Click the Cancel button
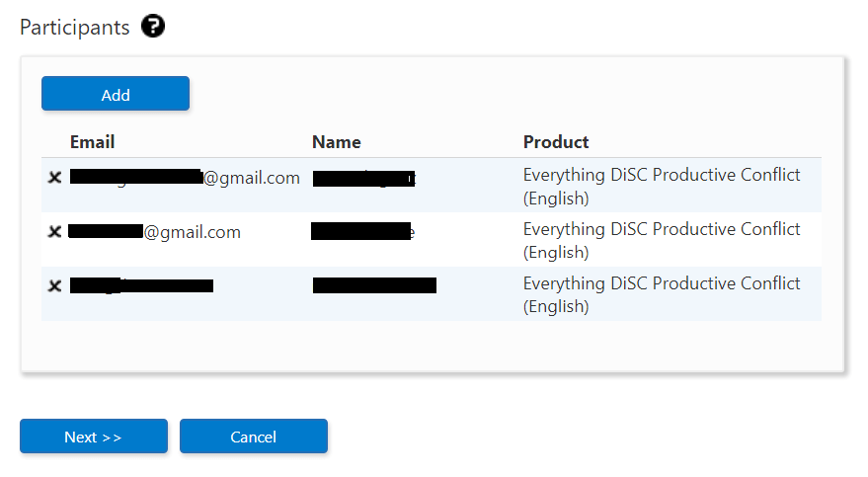The width and height of the screenshot is (868, 477). [254, 437]
